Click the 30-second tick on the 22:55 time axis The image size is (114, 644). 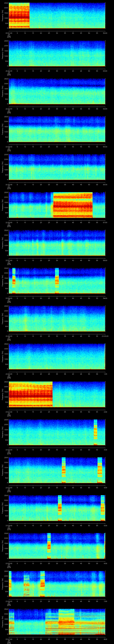point(57,184)
